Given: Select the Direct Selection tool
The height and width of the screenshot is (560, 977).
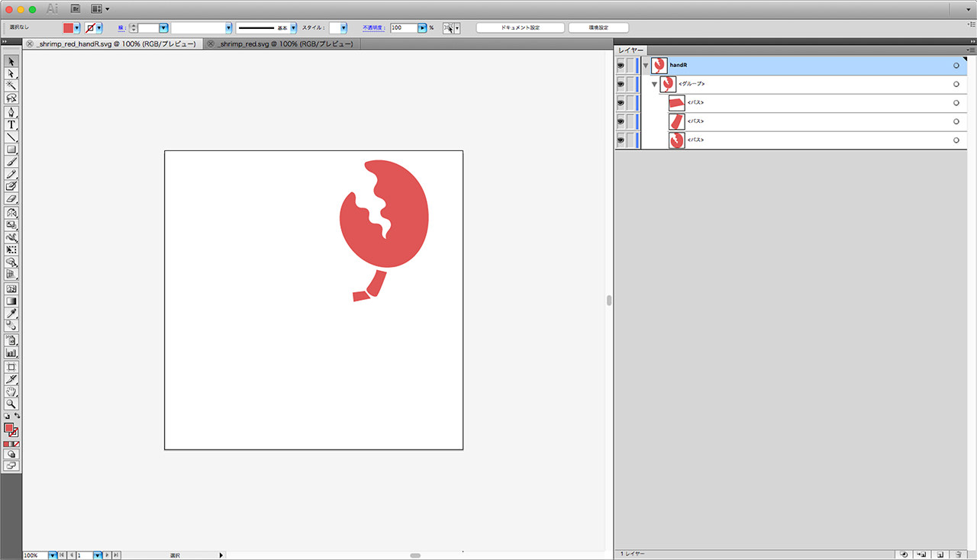Looking at the screenshot, I should (11, 74).
